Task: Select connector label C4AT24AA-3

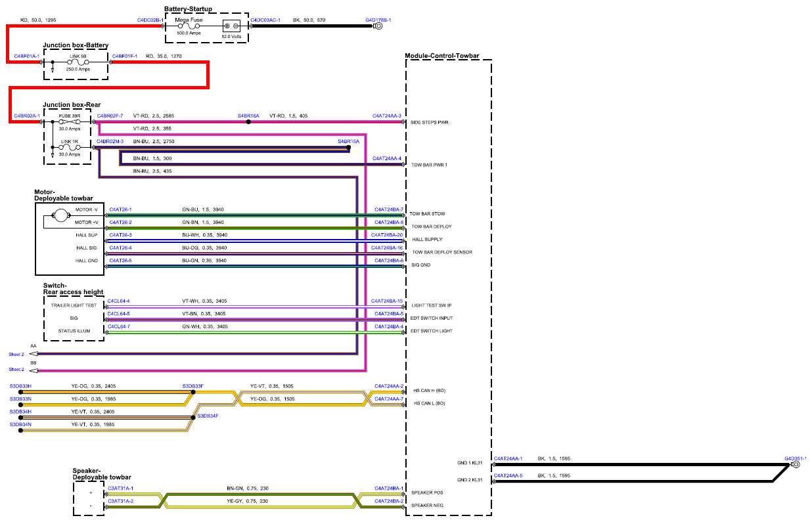Action: coord(387,116)
